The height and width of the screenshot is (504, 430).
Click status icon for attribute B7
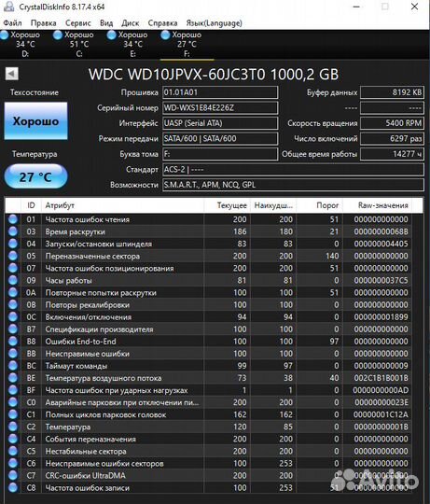[13, 329]
